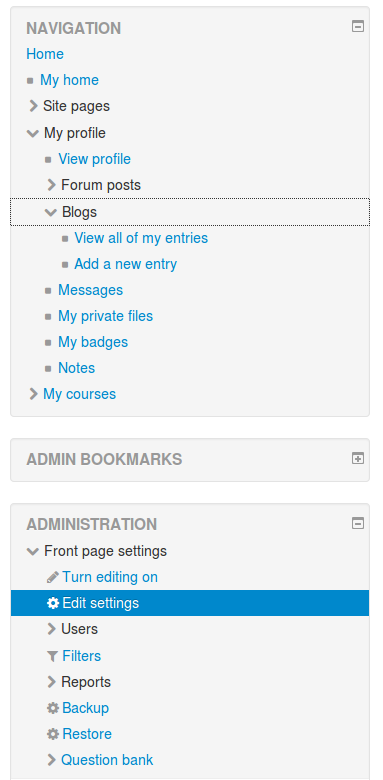Collapse the Navigation block with minus icon

(x=358, y=26)
